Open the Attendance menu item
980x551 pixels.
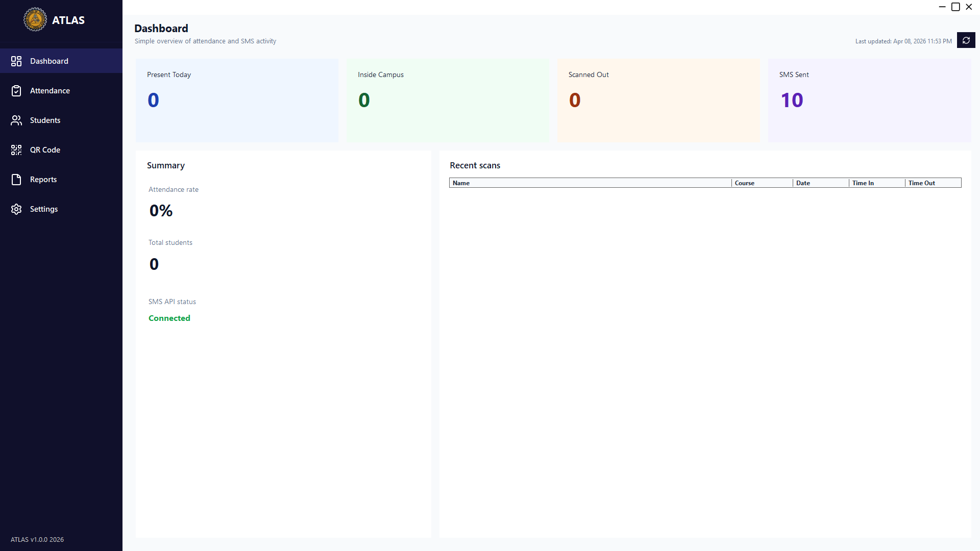pos(50,91)
